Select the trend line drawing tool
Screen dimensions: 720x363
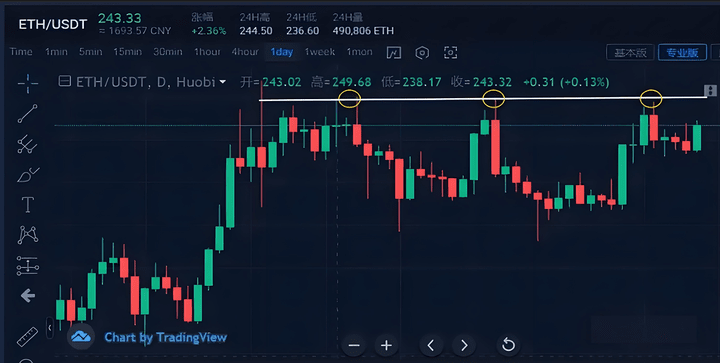click(28, 114)
